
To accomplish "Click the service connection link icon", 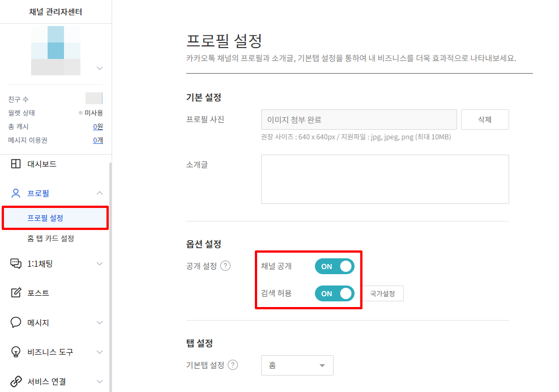I will (x=16, y=381).
